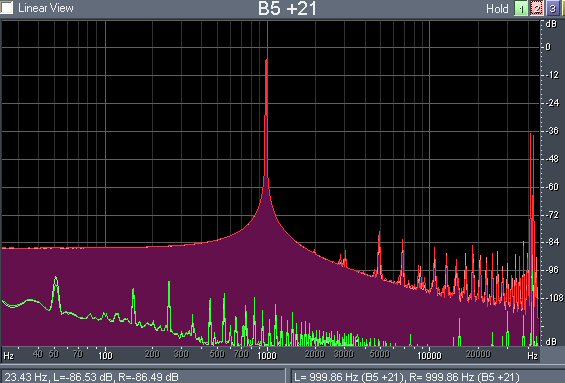Click the L= 999.86 Hz frequency readout
Image resolution: width=565 pixels, height=383 pixels.
(x=406, y=377)
